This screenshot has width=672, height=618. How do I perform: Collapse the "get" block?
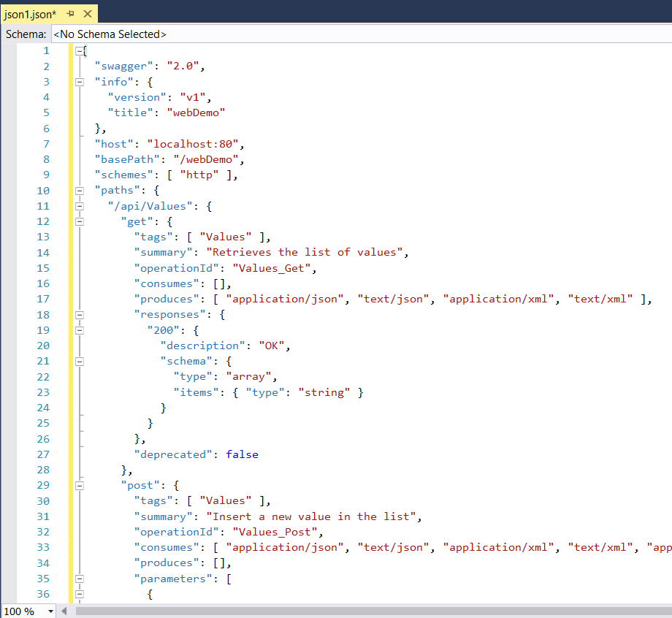[80, 222]
